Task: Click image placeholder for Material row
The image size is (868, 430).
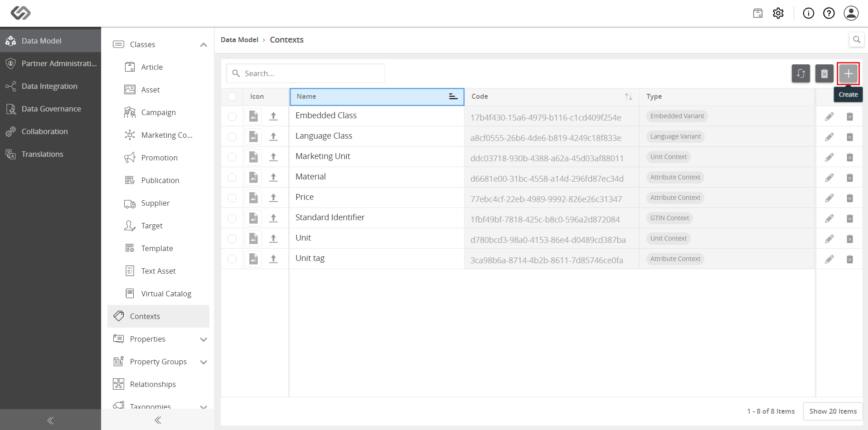Action: point(253,177)
